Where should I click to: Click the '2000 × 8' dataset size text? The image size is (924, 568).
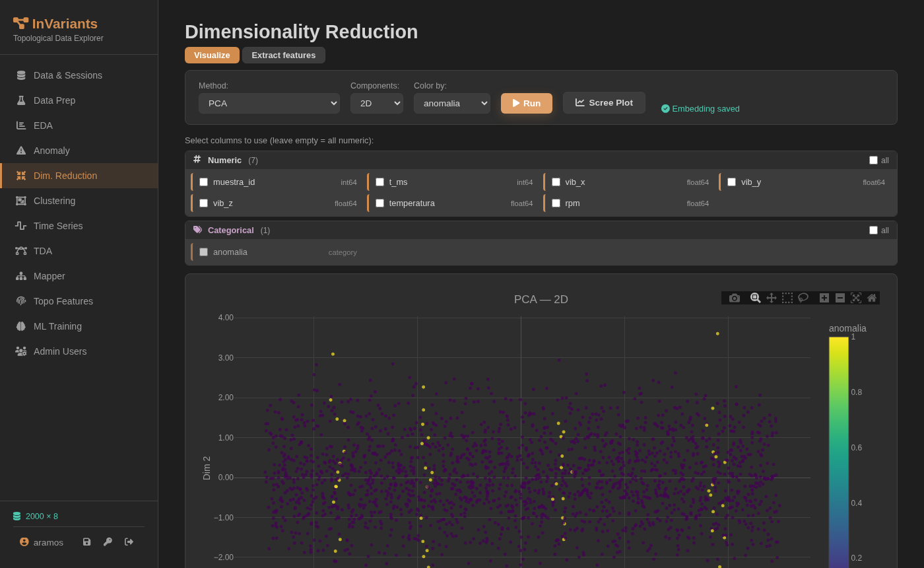click(42, 516)
